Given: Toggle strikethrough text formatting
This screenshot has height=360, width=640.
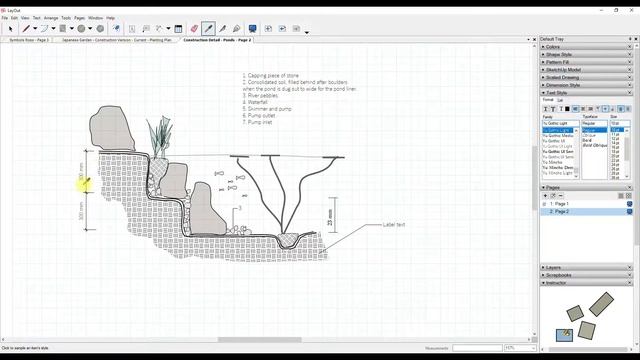Looking at the screenshot, I should [x=553, y=109].
